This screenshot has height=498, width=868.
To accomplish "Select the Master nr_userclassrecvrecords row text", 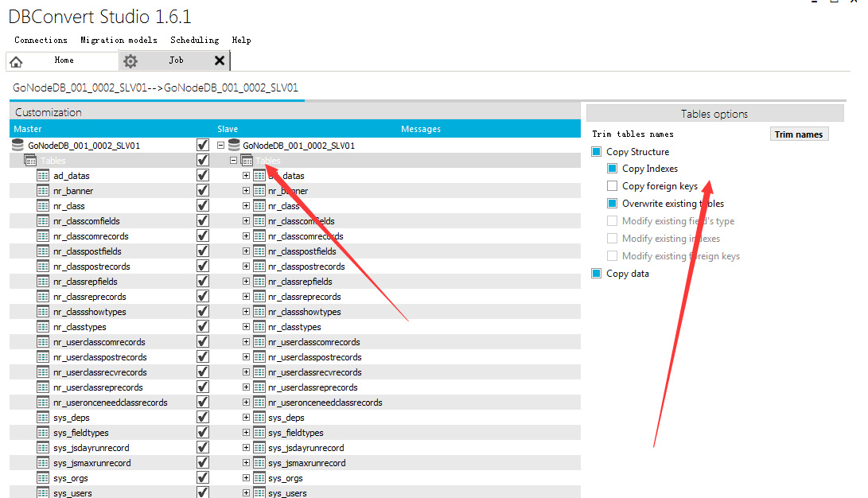I will 100,372.
